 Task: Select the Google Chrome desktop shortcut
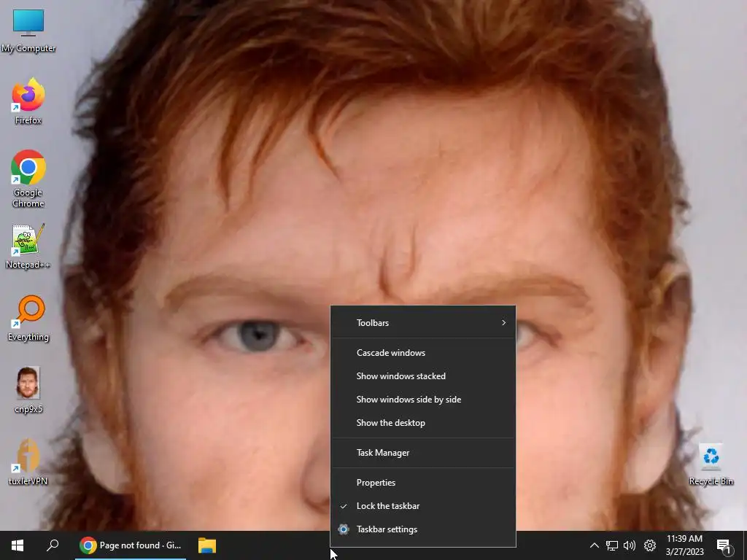coord(28,179)
